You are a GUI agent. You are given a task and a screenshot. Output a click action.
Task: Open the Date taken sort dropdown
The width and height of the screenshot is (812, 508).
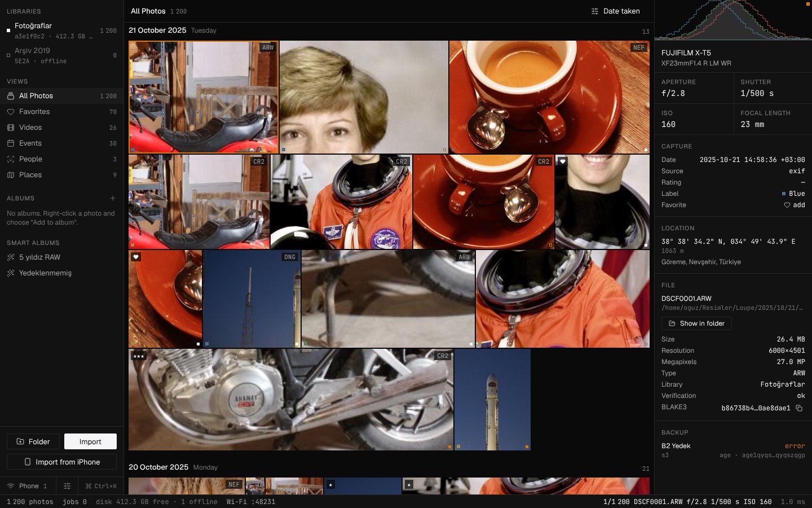tap(615, 11)
